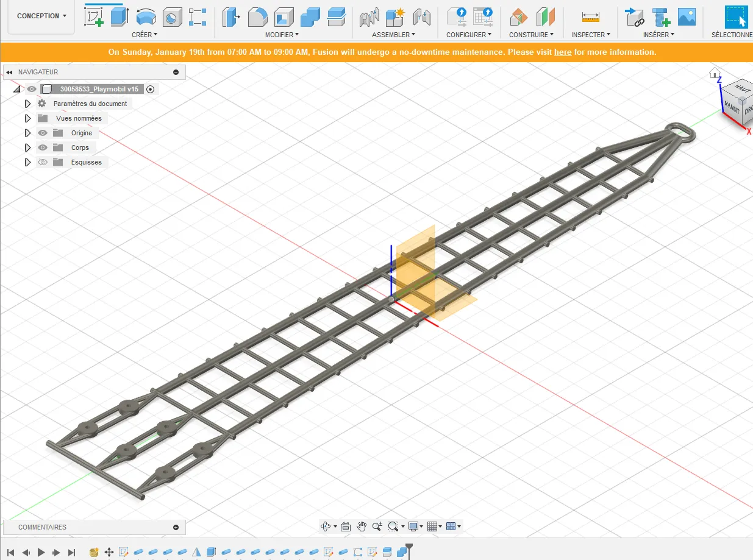Click the Combine tool in Modifier
The width and height of the screenshot is (753, 560).
[310, 16]
